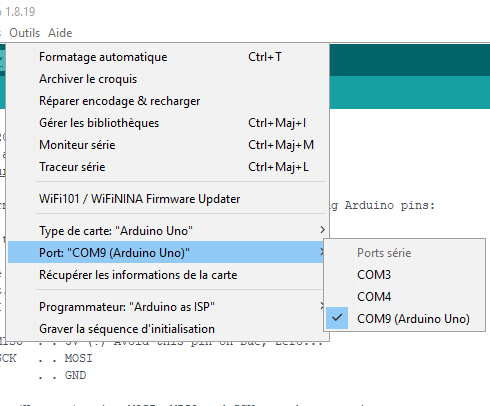Expand the Programmateur submenu arrow
Viewport: 490px width, 406px height.
coord(321,306)
